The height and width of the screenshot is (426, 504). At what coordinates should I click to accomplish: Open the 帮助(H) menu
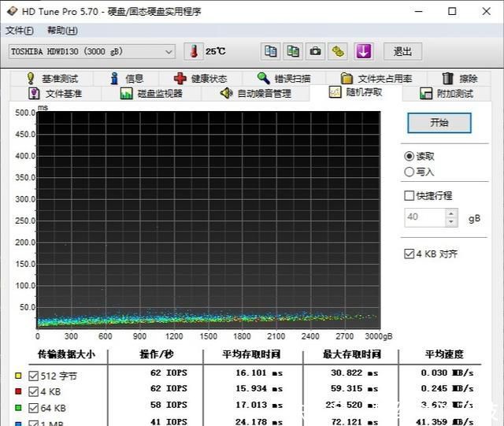(x=62, y=31)
